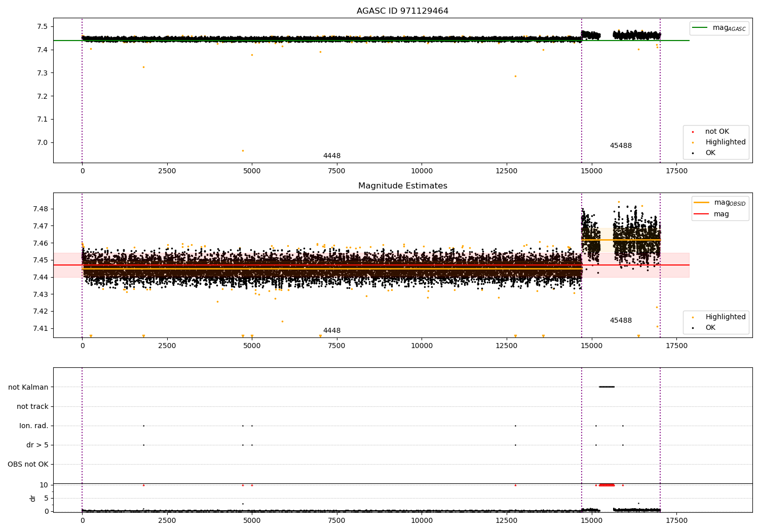
Task: Click 'Highlighted' entry in middle plot legend
Action: [726, 317]
